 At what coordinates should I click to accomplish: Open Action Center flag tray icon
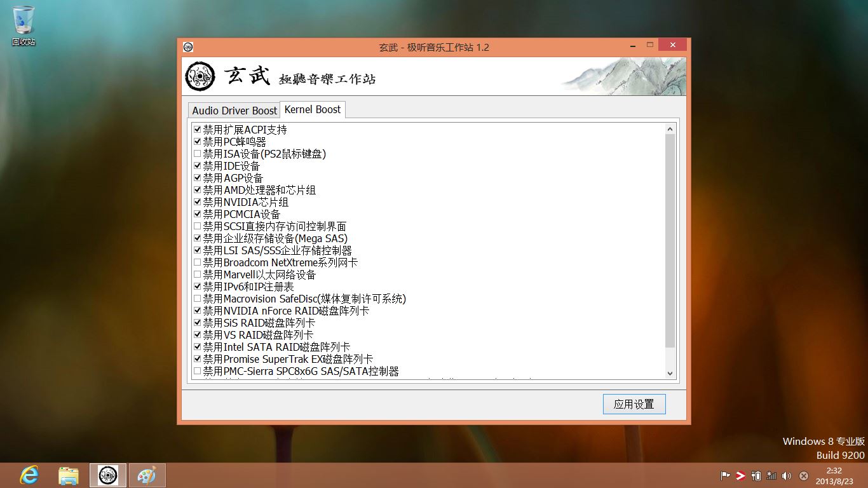725,475
